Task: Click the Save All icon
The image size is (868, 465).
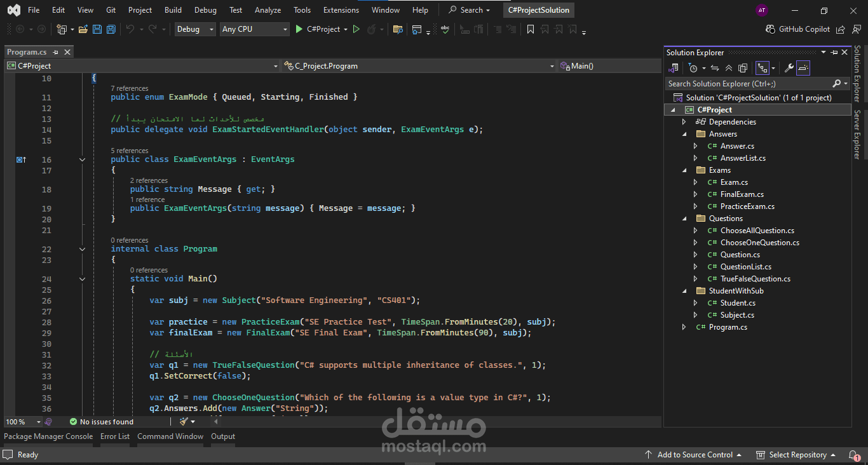Action: (x=111, y=29)
